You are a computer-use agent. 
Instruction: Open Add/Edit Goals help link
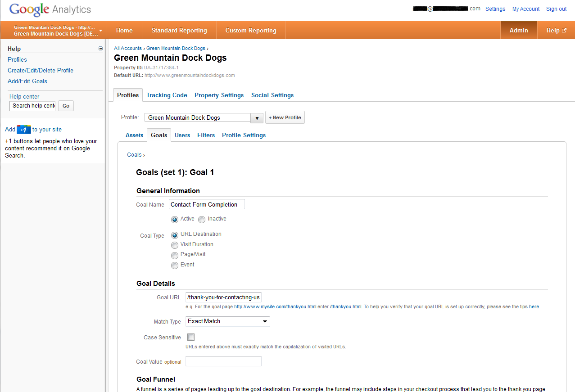(27, 81)
